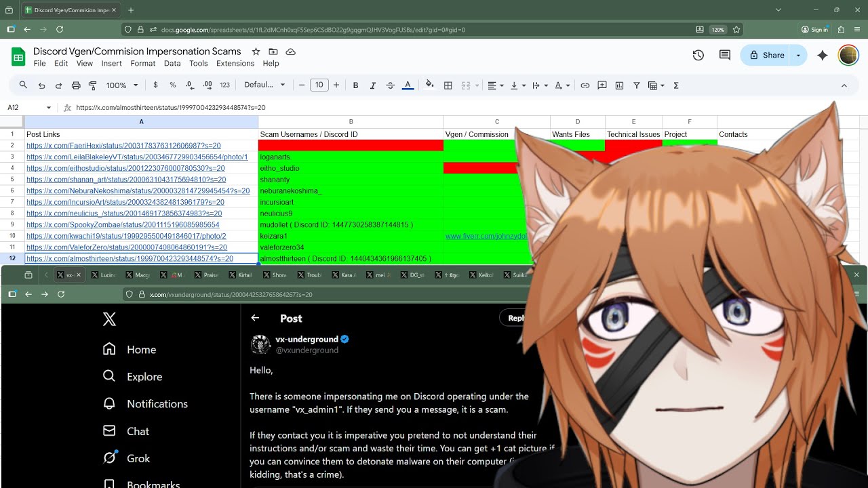Go back from the X Post view

255,318
